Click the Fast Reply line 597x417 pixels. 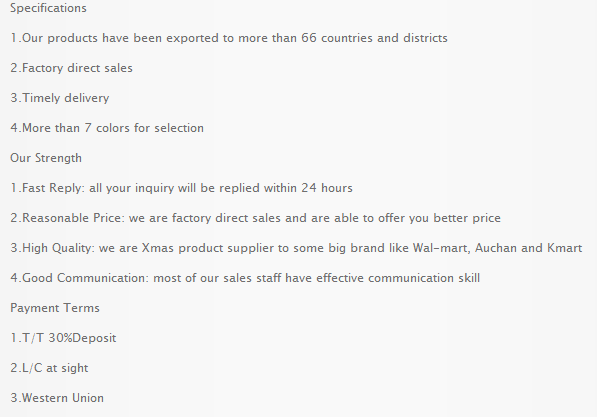(182, 188)
